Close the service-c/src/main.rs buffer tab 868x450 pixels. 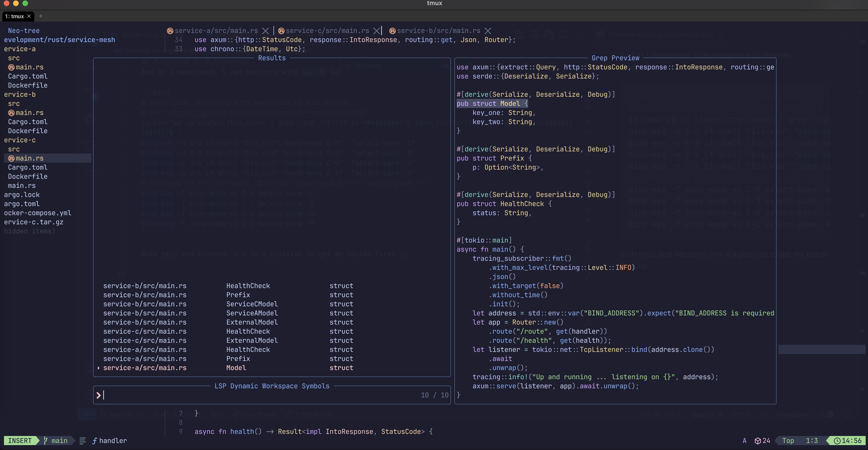pos(376,31)
